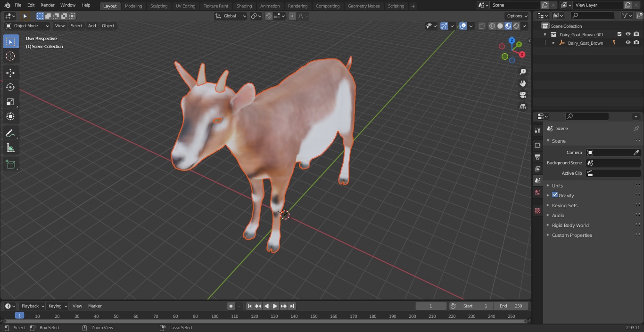Select the Select Box tool
This screenshot has width=644, height=332.
click(x=10, y=41)
